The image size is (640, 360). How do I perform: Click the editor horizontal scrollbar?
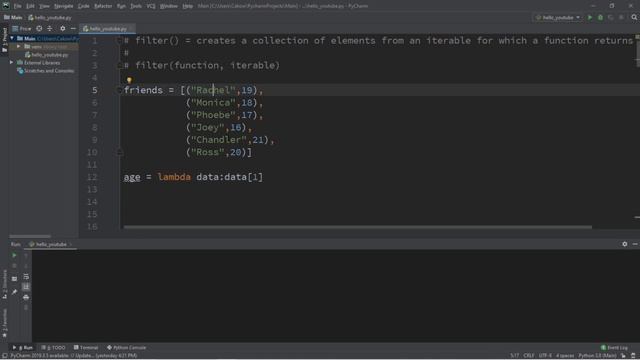coord(358,227)
